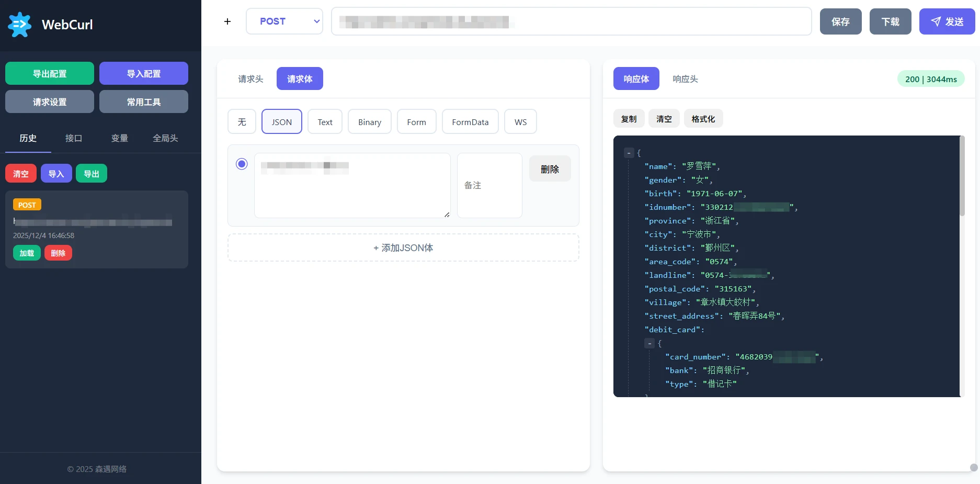Collapse the debit_card JSON node
This screenshot has width=980, height=484.
(x=649, y=343)
